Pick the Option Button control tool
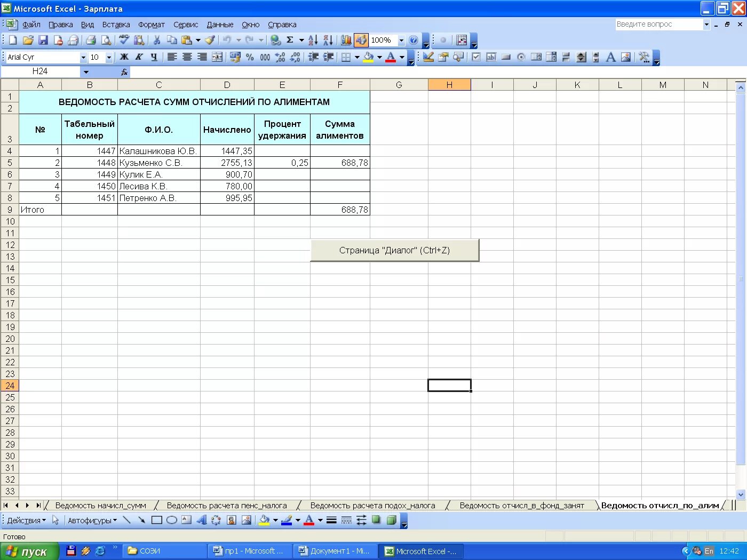Viewport: 747px width, 560px height. 521,57
